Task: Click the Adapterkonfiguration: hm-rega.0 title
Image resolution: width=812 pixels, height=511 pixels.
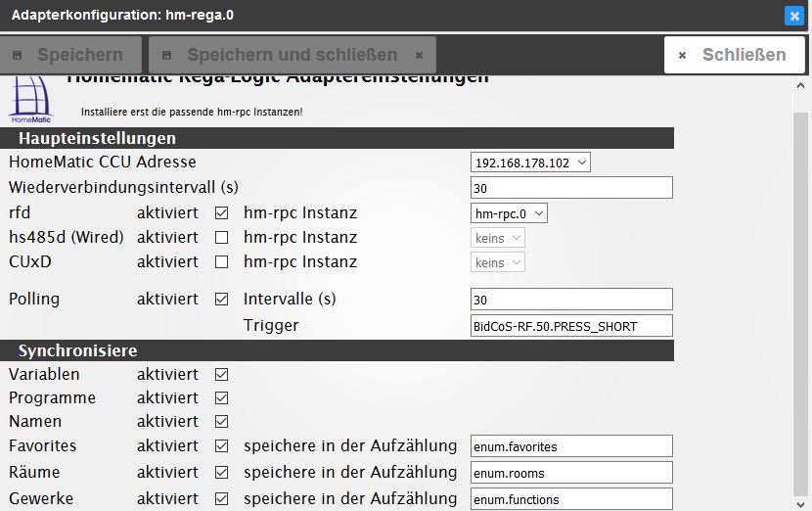Action: (x=122, y=15)
